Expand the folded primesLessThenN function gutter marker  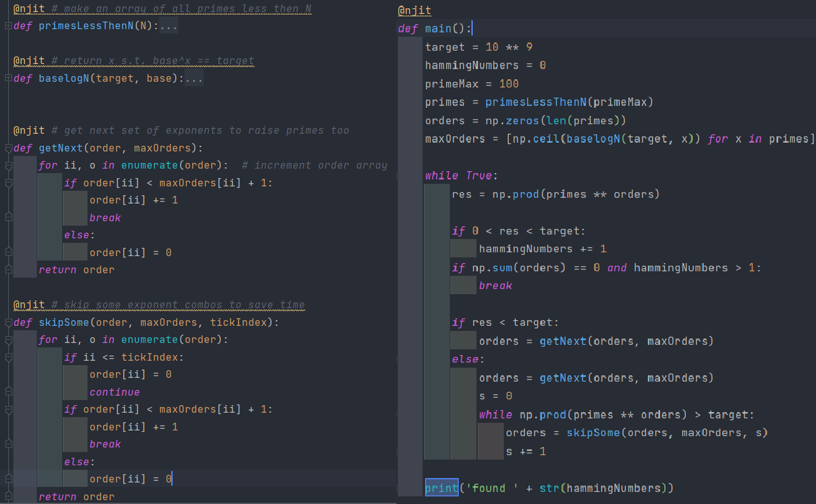pyautogui.click(x=8, y=27)
